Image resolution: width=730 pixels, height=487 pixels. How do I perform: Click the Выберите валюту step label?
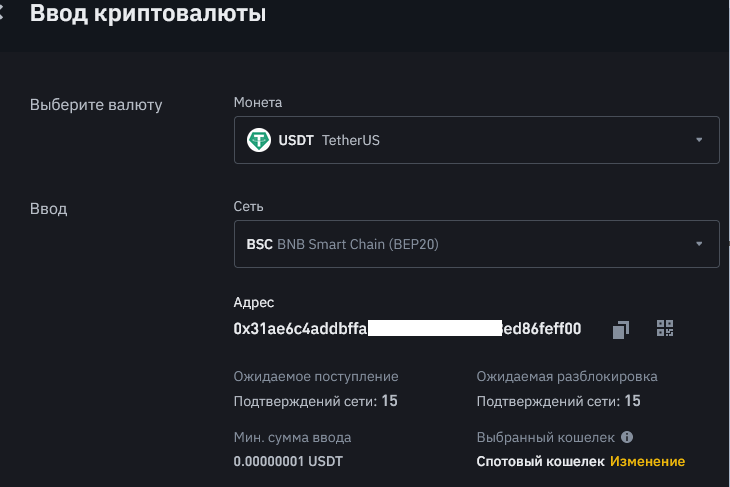pos(96,104)
